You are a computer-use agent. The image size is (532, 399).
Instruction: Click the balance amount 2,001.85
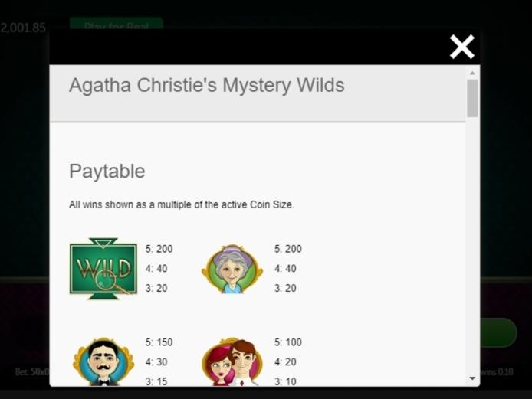click(23, 28)
